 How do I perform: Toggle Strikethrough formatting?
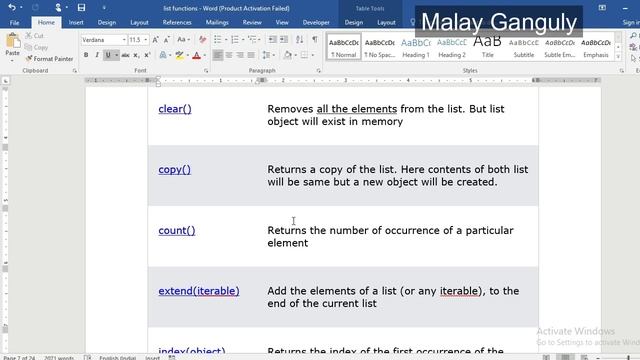click(125, 55)
